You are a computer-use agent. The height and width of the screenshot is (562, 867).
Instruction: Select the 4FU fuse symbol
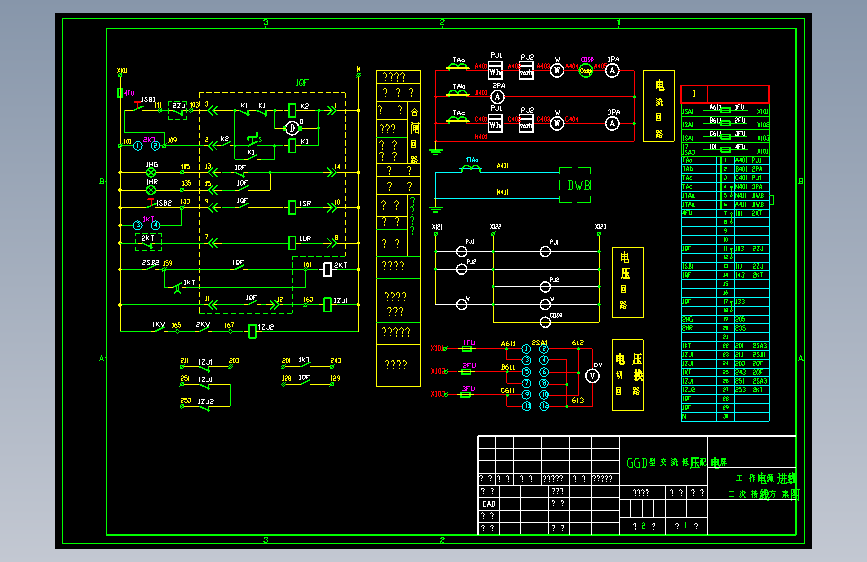click(x=120, y=92)
